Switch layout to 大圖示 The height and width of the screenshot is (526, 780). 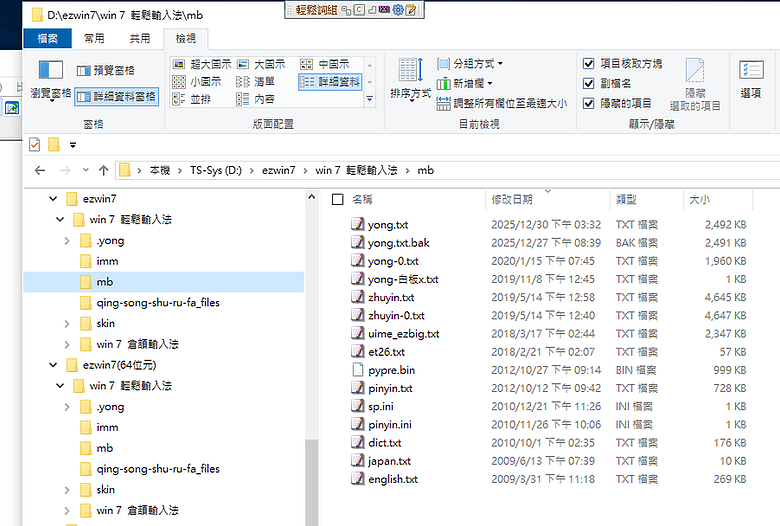click(x=261, y=64)
